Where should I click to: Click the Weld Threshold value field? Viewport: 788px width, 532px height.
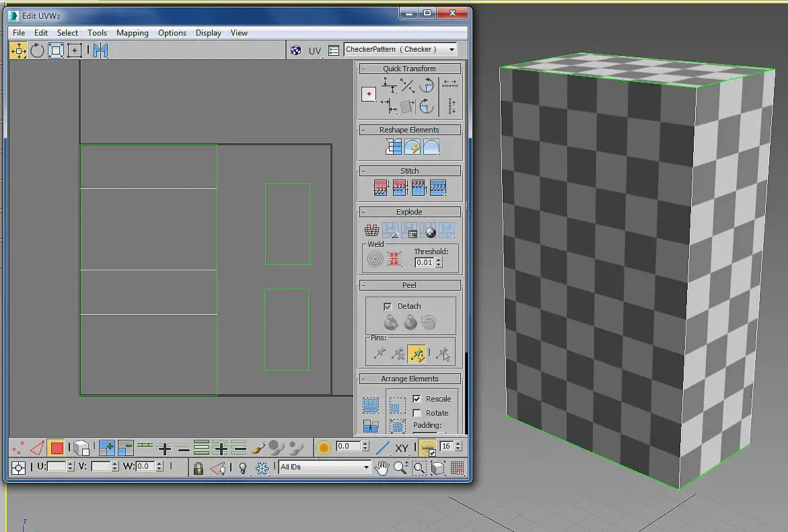click(424, 262)
